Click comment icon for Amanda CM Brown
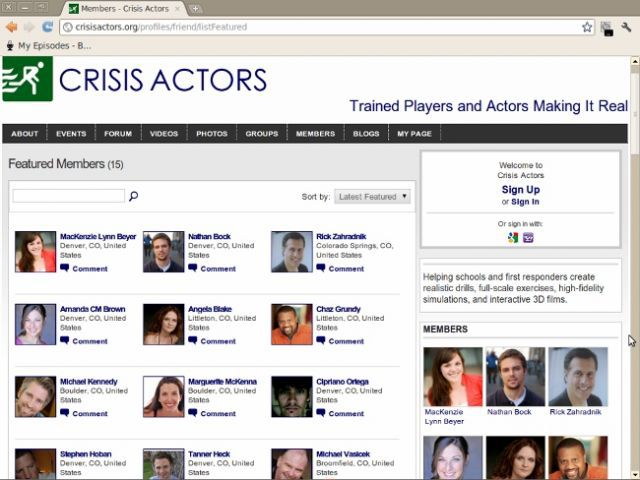 click(64, 340)
